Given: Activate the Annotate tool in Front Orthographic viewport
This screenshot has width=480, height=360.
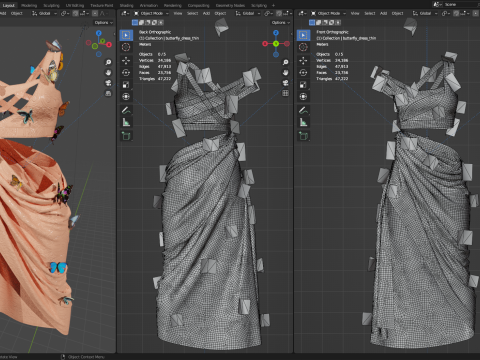Looking at the screenshot, I should click(303, 110).
